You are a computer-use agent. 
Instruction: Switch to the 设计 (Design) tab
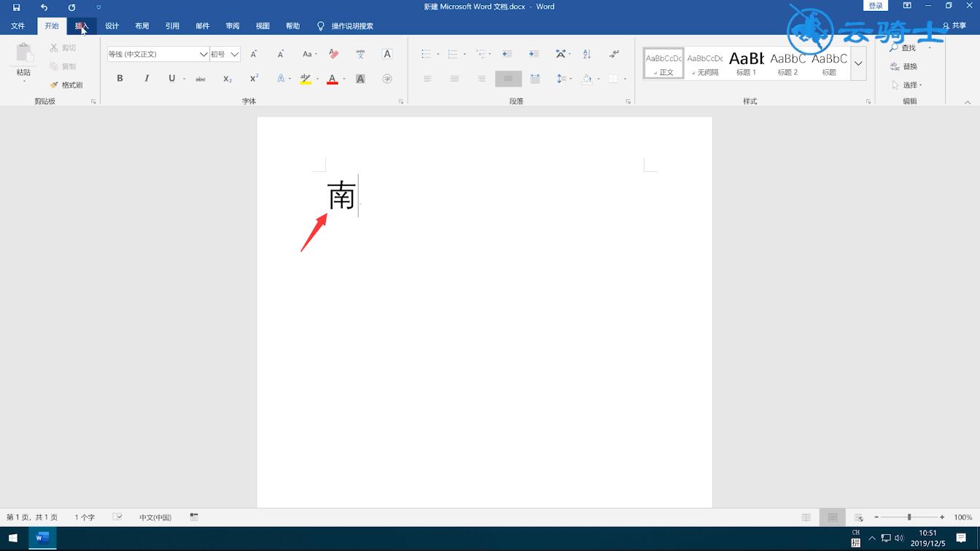pos(112,26)
